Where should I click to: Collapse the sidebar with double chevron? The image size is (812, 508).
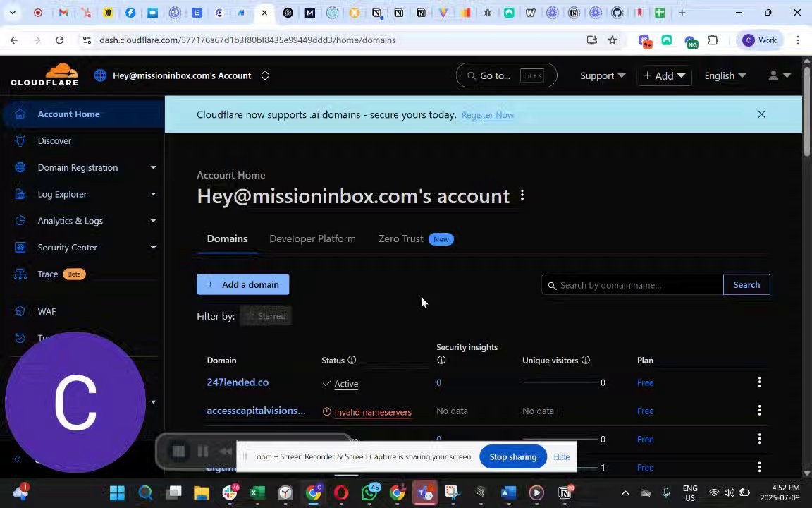(x=18, y=459)
